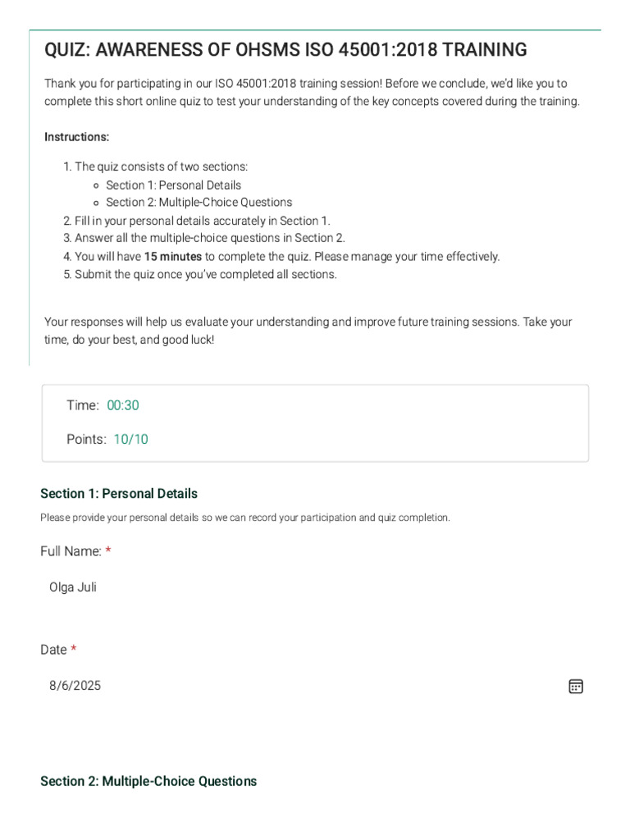Click the bold 15 minutes text
The height and width of the screenshot is (840, 630).
pyautogui.click(x=173, y=257)
